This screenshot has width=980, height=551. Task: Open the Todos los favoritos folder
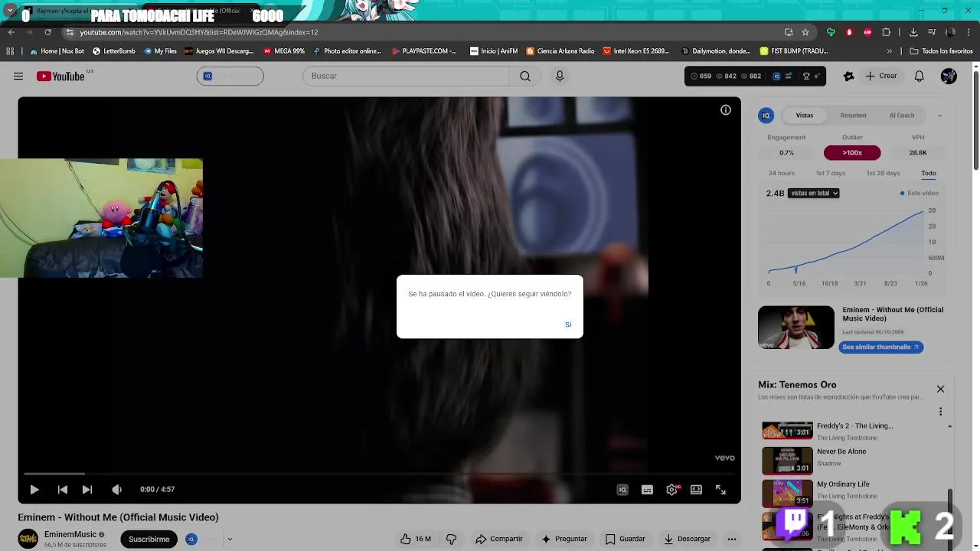click(941, 51)
